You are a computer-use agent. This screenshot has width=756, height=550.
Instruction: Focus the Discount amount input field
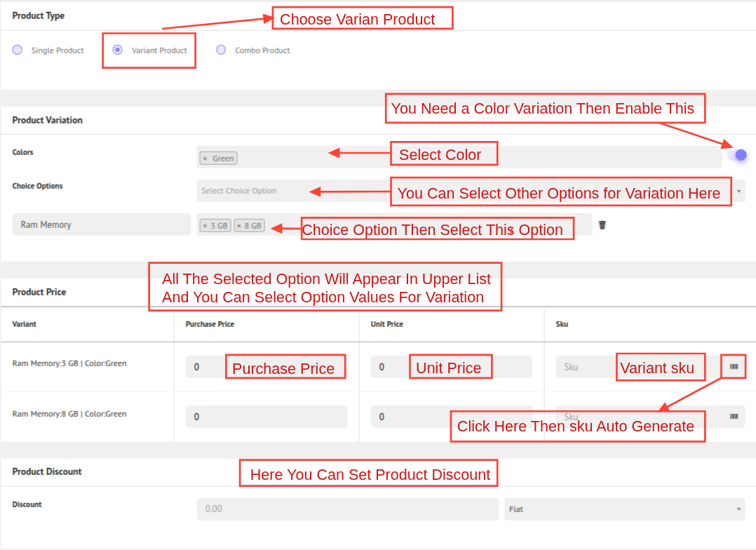(347, 509)
